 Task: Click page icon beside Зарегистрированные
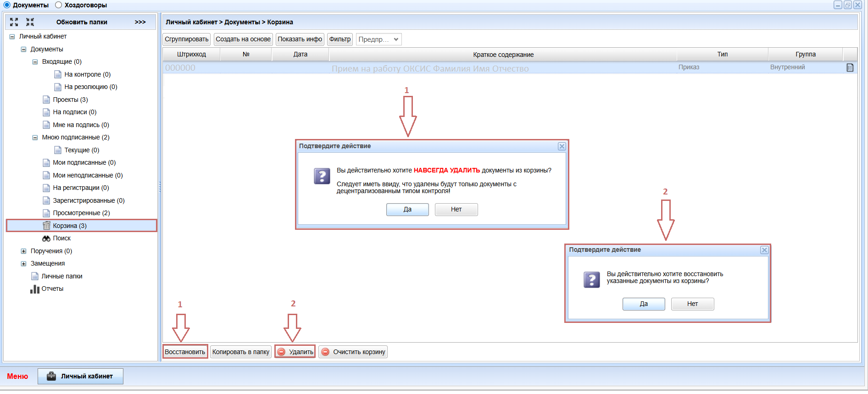coord(46,200)
